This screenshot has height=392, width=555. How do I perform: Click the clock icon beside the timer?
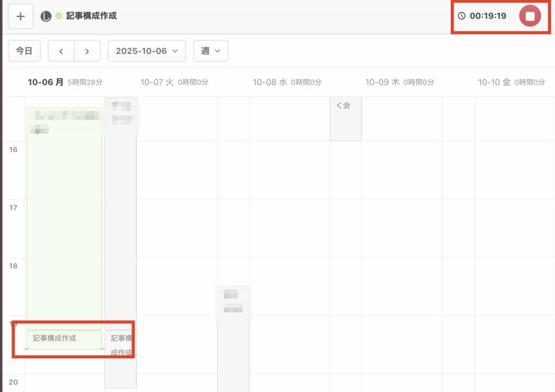click(x=462, y=16)
